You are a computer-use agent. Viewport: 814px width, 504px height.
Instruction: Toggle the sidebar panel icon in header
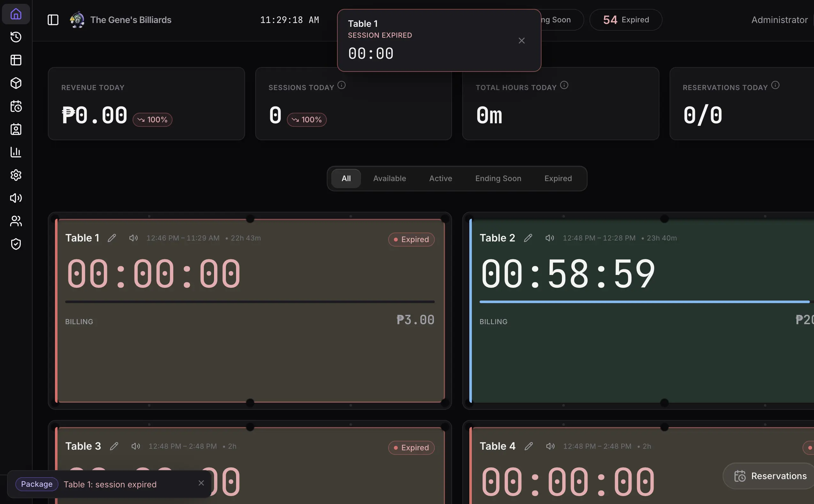[x=53, y=20]
